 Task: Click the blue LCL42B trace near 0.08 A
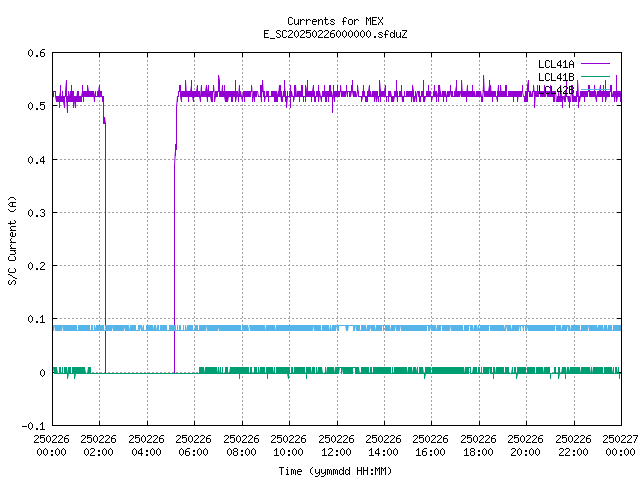[337, 328]
